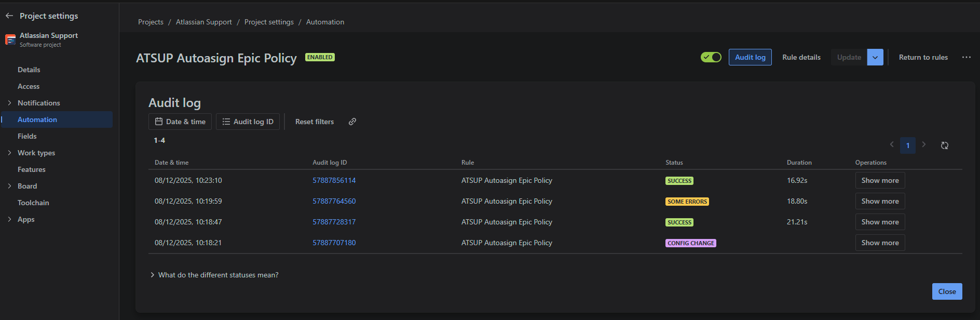Click the Atlassian Support project avatar icon
The width and height of the screenshot is (980, 320).
coord(10,39)
